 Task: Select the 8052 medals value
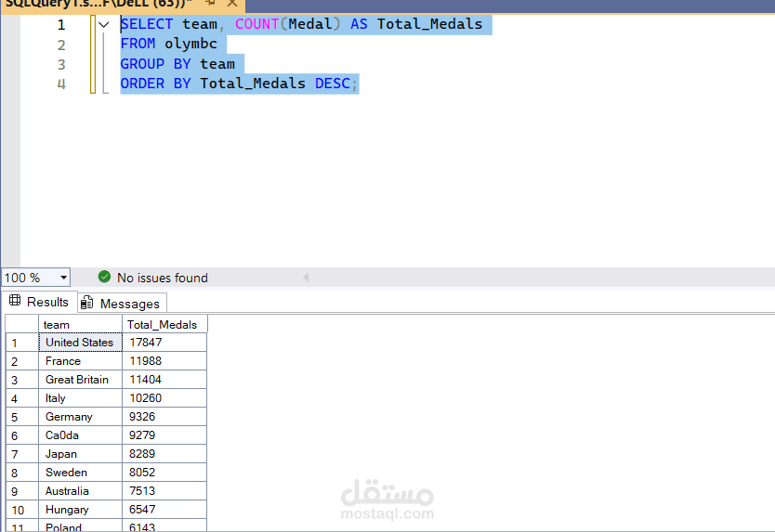(x=164, y=473)
